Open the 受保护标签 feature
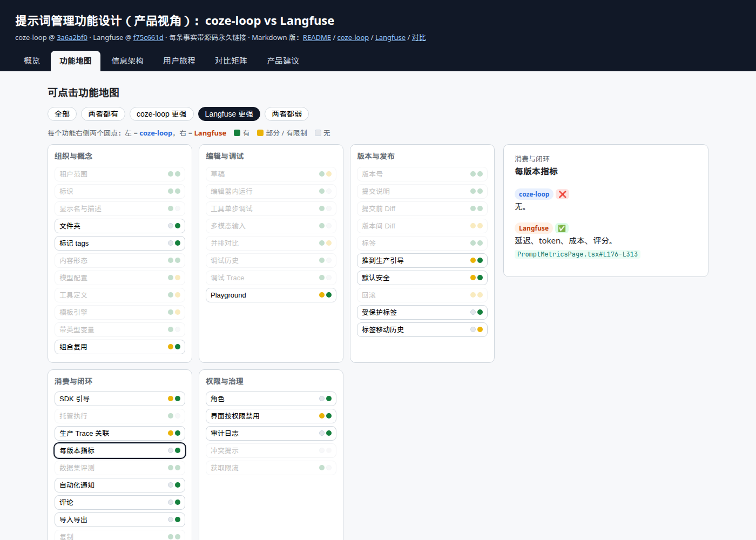This screenshot has height=540, width=756. (422, 312)
